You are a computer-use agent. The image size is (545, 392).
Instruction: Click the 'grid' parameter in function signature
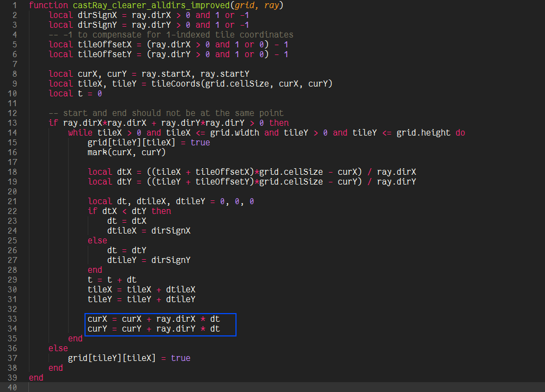point(244,5)
